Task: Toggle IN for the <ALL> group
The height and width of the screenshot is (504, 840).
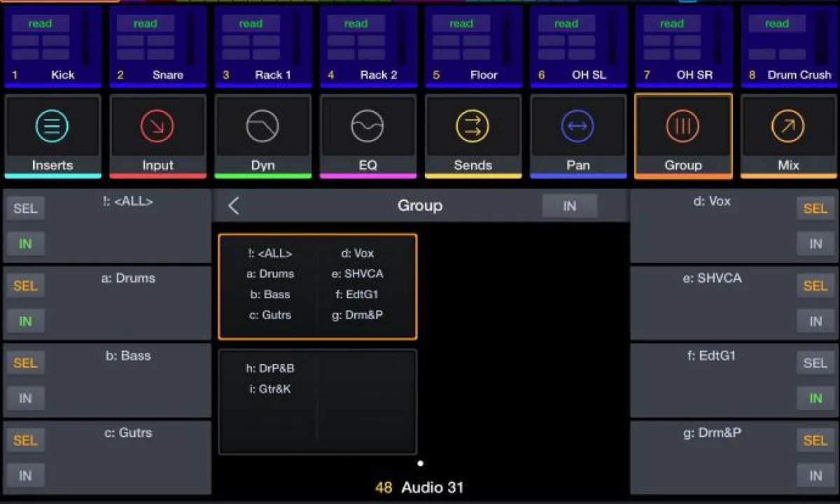Action: (25, 244)
